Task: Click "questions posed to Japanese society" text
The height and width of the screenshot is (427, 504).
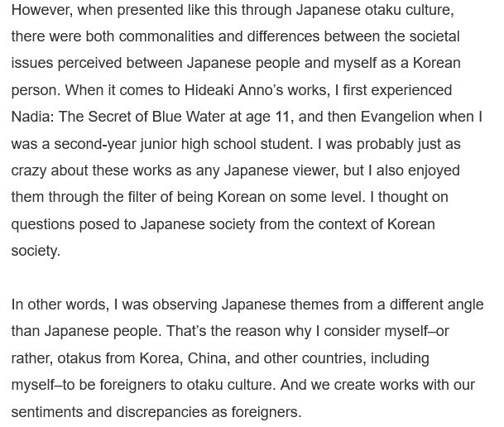Action: pos(133,224)
